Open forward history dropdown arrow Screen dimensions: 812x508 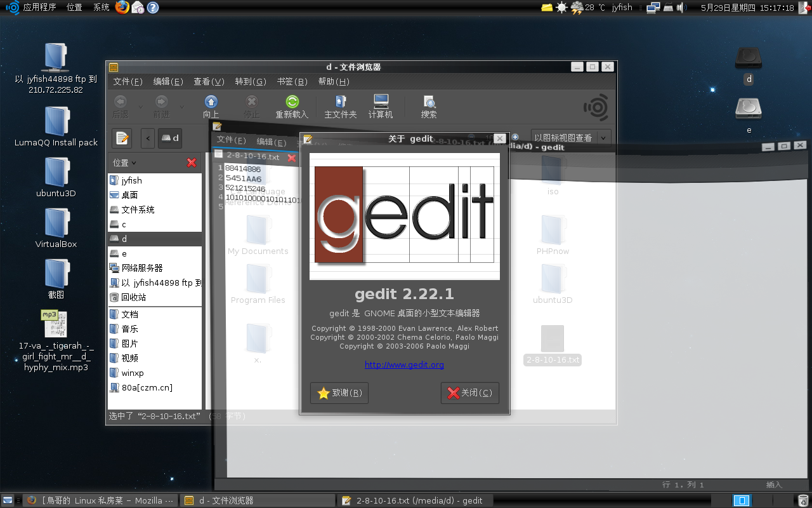pos(181,107)
